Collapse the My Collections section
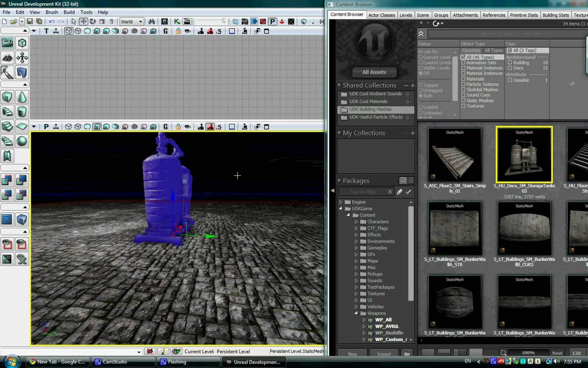This screenshot has width=588, height=368. [x=339, y=133]
